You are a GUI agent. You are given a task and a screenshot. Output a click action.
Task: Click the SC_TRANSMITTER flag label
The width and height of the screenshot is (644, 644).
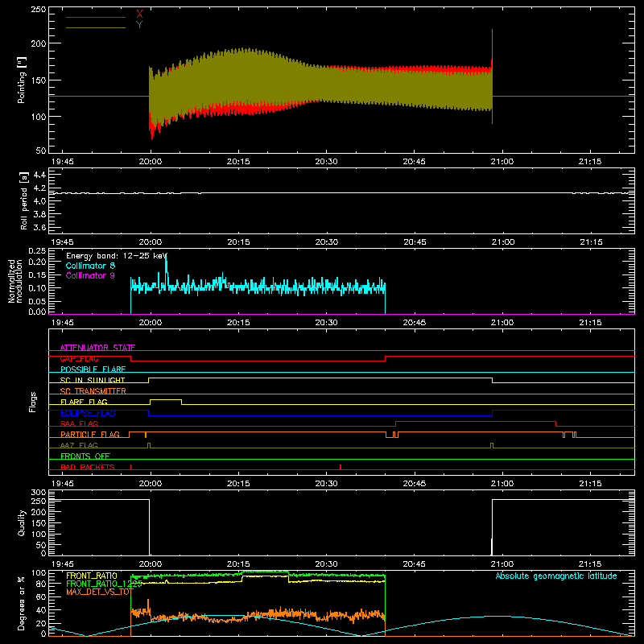tap(93, 391)
